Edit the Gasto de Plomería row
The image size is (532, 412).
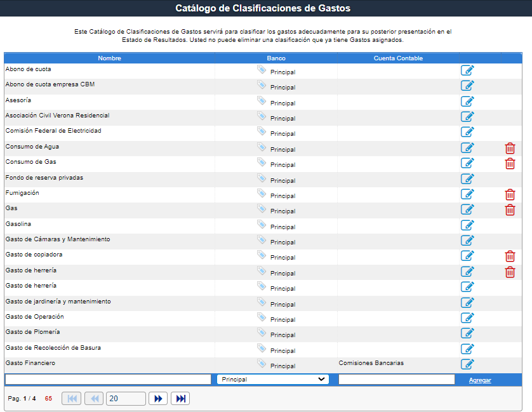(467, 333)
